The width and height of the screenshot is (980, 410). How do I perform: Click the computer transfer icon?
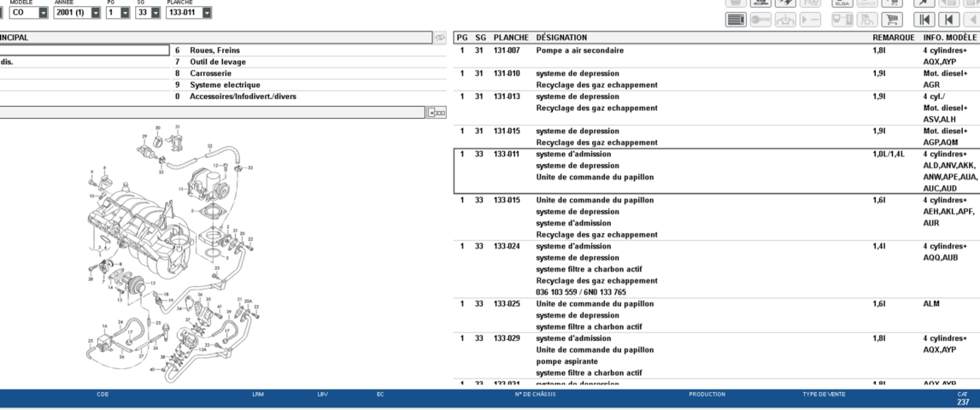[x=842, y=20]
